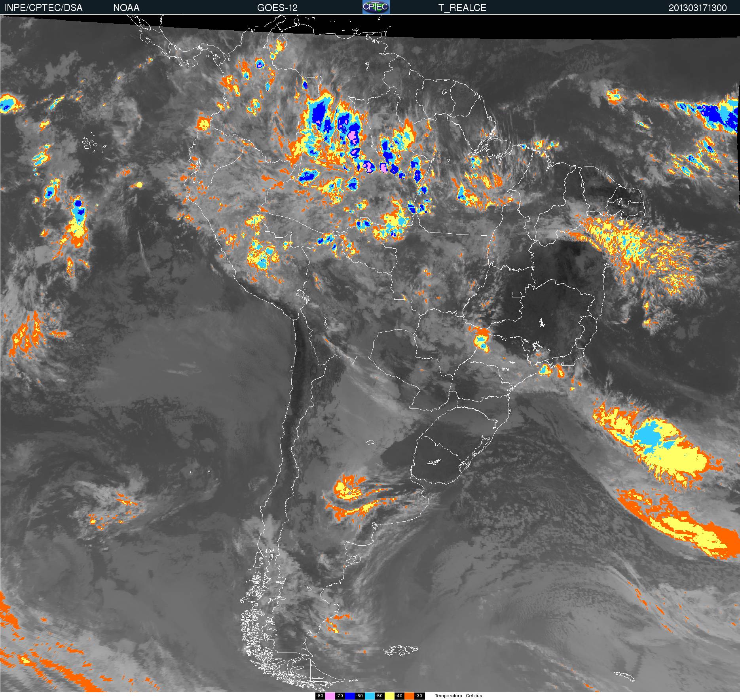Select the orange legend color swatch
The height and width of the screenshot is (700, 740).
coord(409,696)
